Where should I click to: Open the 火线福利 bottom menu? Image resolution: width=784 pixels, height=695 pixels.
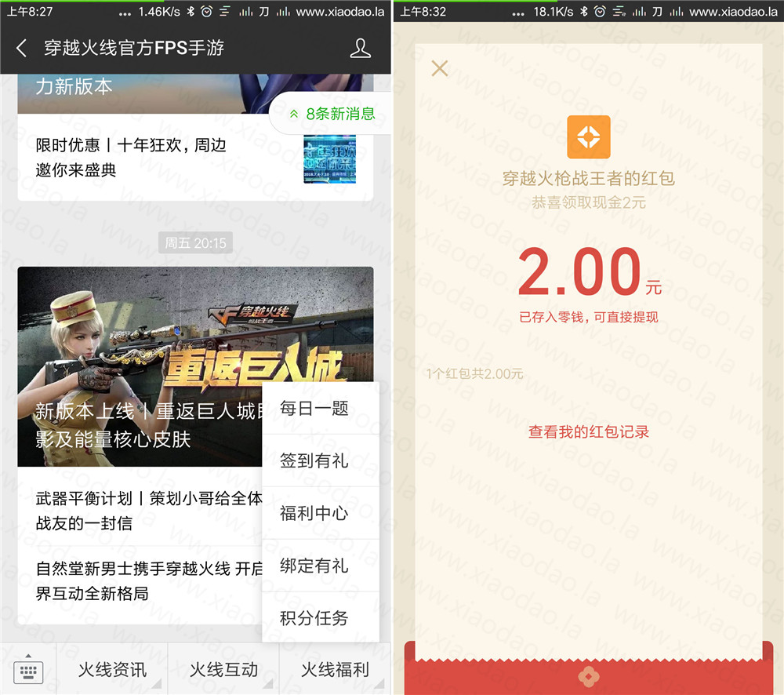pos(335,669)
